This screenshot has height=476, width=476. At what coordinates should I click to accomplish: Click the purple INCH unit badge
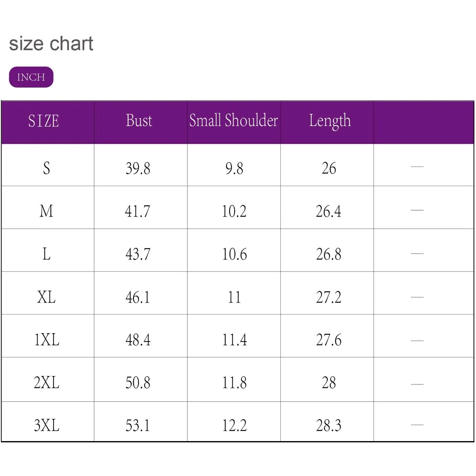coord(31,77)
